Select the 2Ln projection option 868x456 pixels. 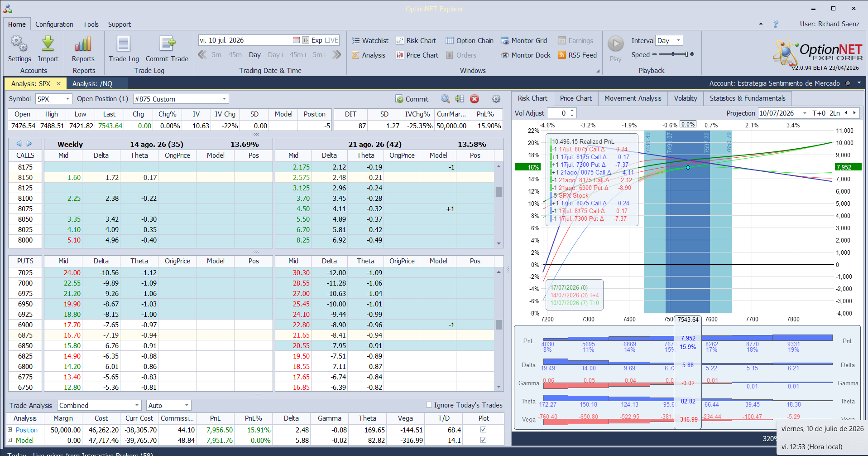pos(834,113)
